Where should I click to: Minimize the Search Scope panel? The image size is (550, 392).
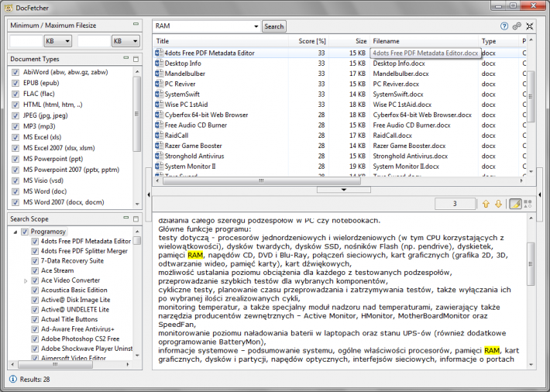pyautogui.click(x=126, y=218)
